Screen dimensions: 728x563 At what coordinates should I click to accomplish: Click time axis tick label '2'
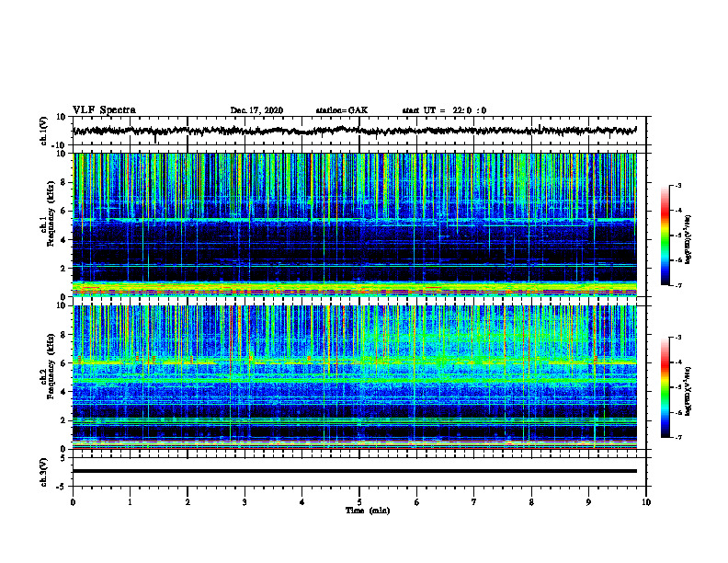(x=188, y=502)
